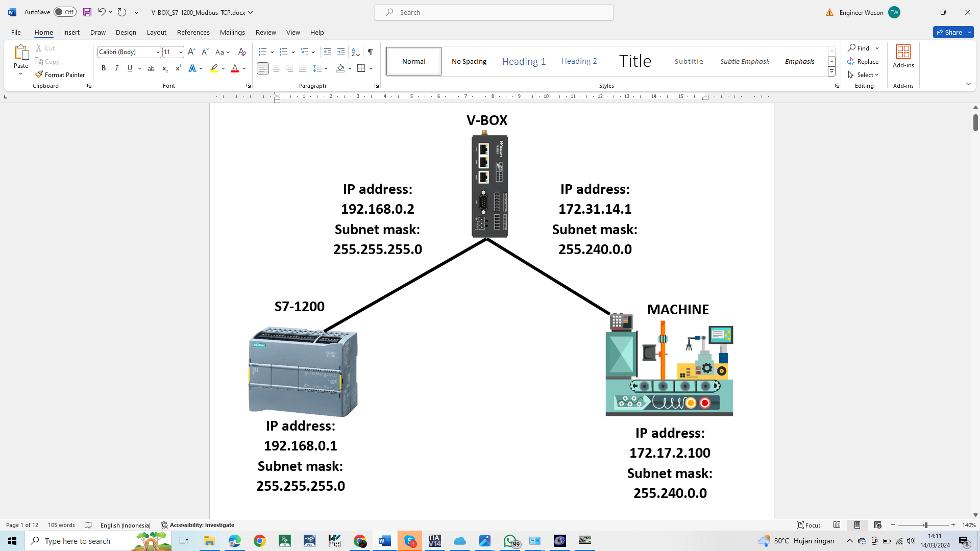
Task: Decrease font size with shrink icon
Action: [205, 52]
